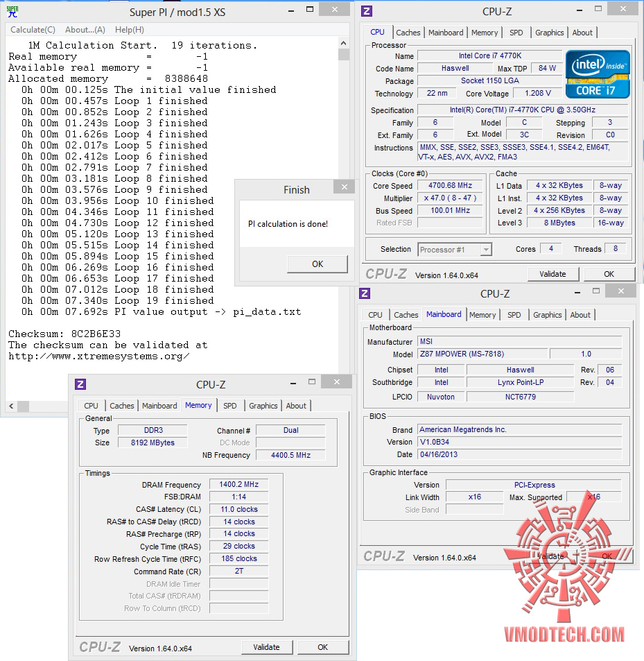
Task: Switch to Graphics tab in top CPU-Z window
Action: (549, 33)
